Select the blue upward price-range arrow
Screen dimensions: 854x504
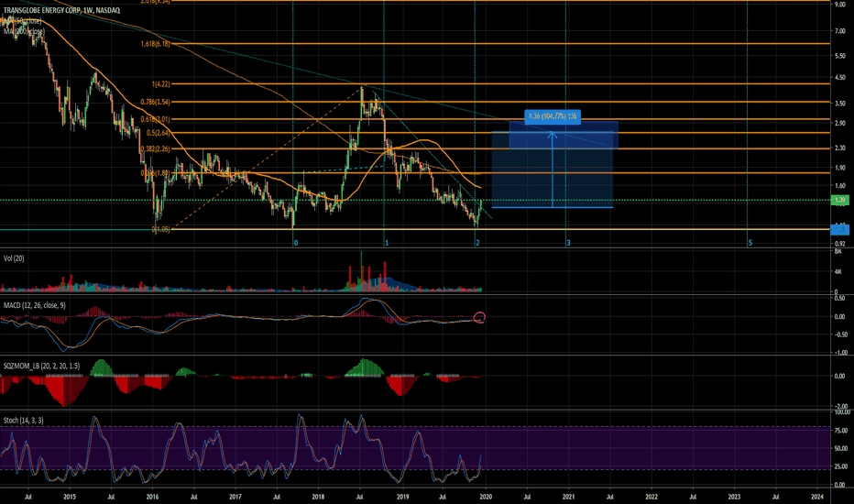click(x=553, y=170)
